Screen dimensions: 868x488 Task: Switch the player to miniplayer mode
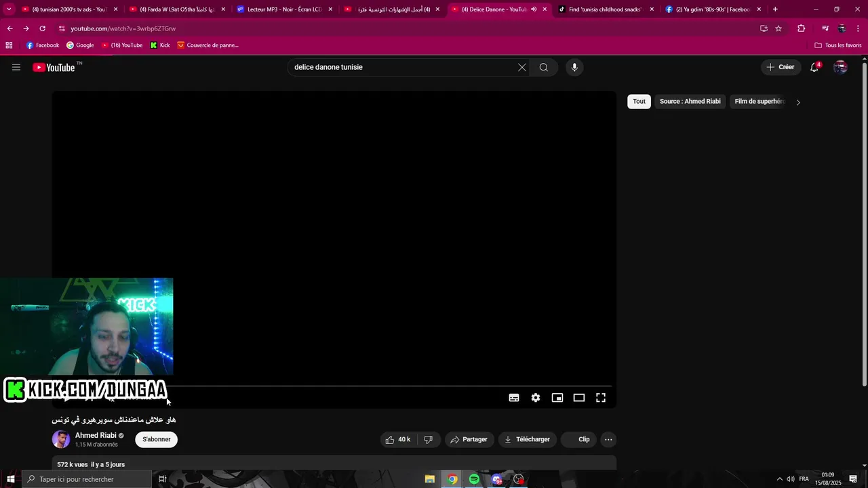pos(557,398)
